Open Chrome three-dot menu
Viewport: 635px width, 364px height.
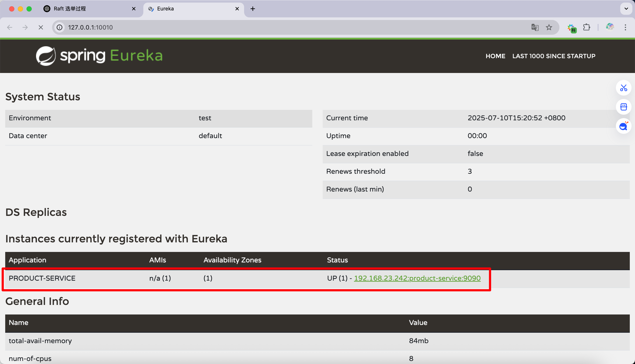tap(625, 27)
